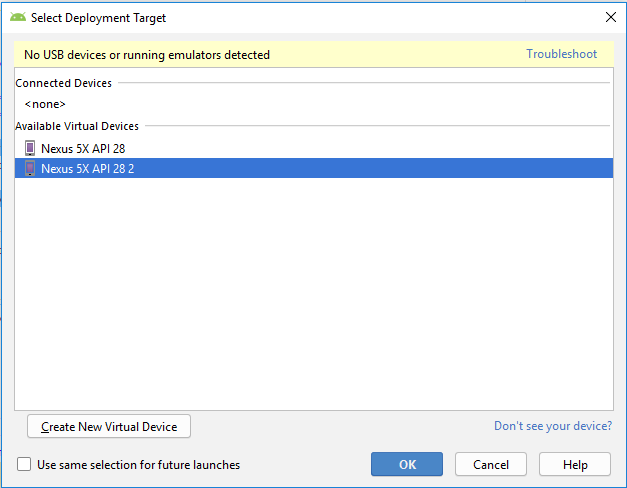
Task: Click the empty area of the device list
Action: tap(313, 300)
